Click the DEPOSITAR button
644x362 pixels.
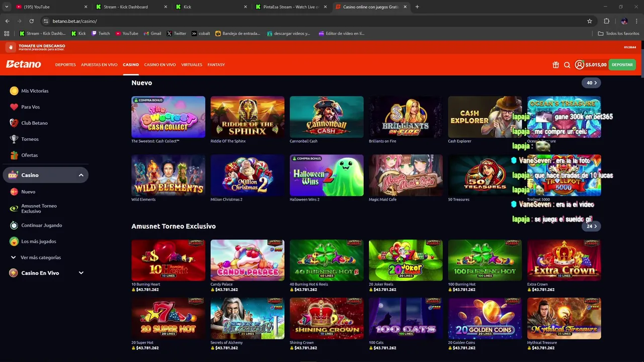622,65
